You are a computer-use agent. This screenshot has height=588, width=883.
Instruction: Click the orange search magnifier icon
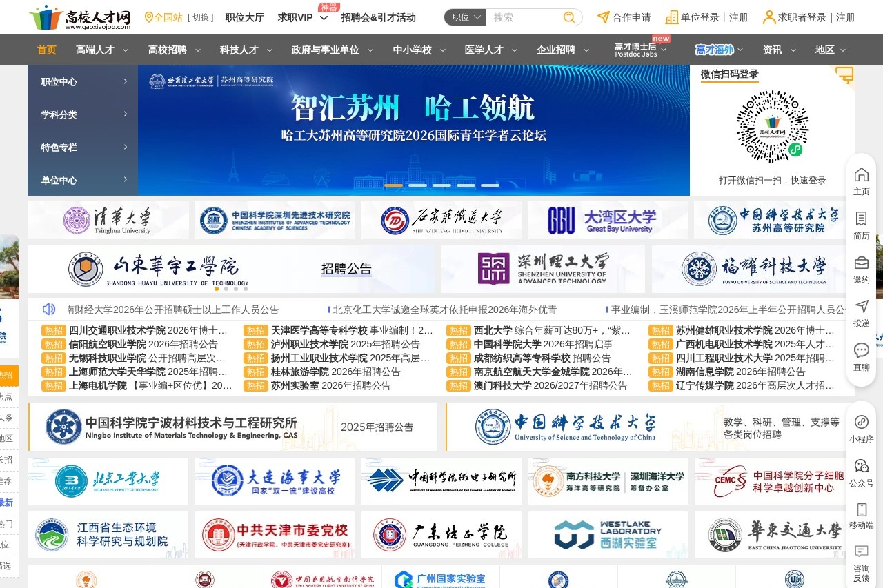569,17
